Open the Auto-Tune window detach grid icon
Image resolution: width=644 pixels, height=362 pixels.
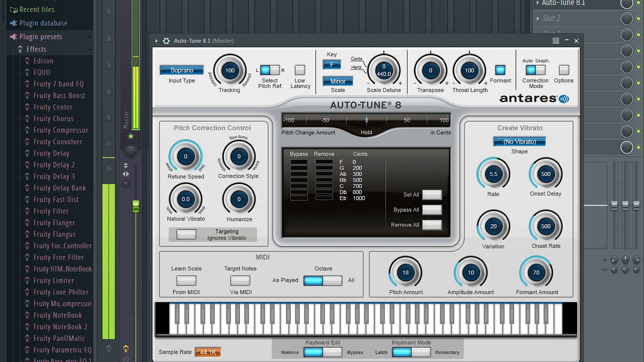pyautogui.click(x=556, y=41)
